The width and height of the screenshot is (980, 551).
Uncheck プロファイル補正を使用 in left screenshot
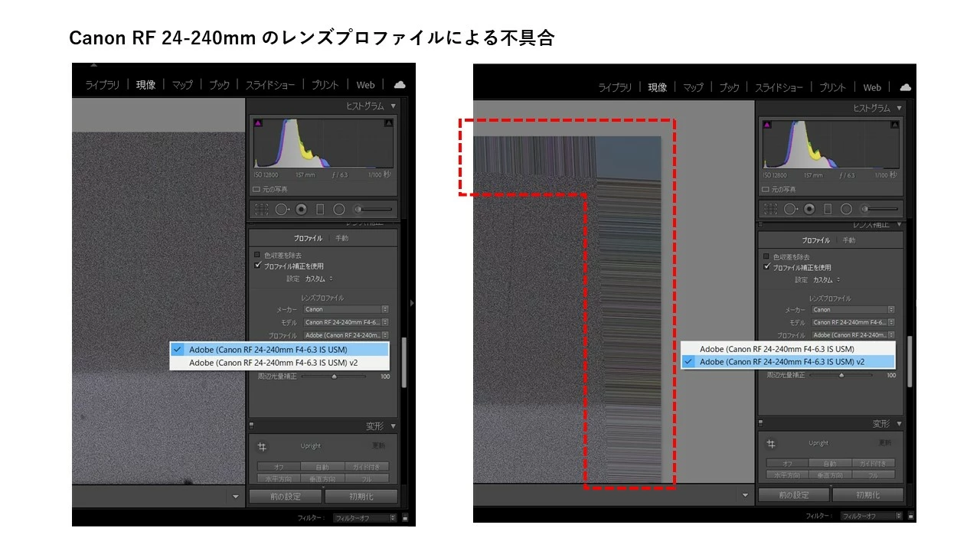pyautogui.click(x=257, y=266)
